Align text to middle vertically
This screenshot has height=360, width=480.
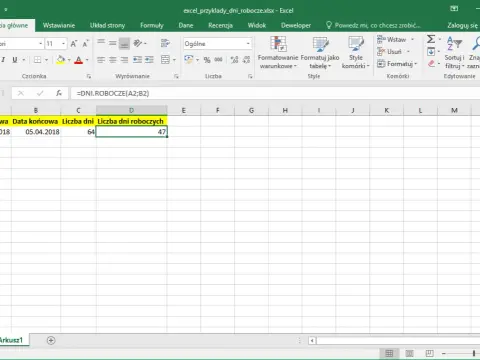pyautogui.click(x=113, y=43)
